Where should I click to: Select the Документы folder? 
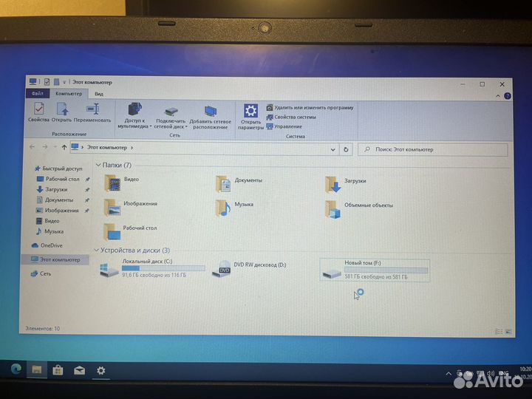239,184
